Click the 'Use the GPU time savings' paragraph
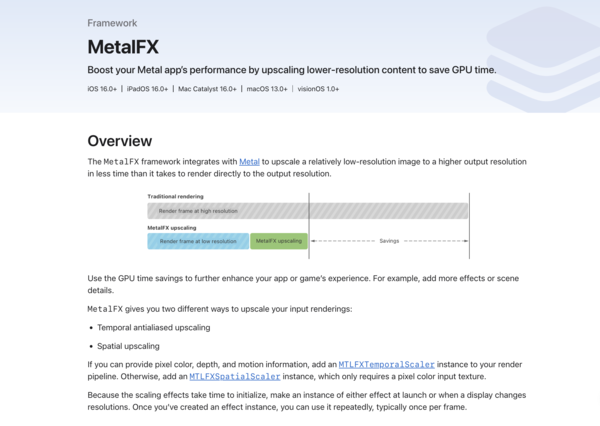600x426 pixels. tap(303, 284)
